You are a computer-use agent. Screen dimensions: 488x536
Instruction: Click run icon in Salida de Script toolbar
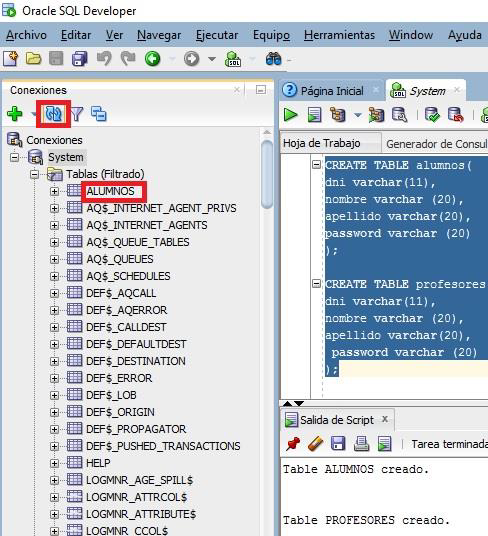(384, 444)
